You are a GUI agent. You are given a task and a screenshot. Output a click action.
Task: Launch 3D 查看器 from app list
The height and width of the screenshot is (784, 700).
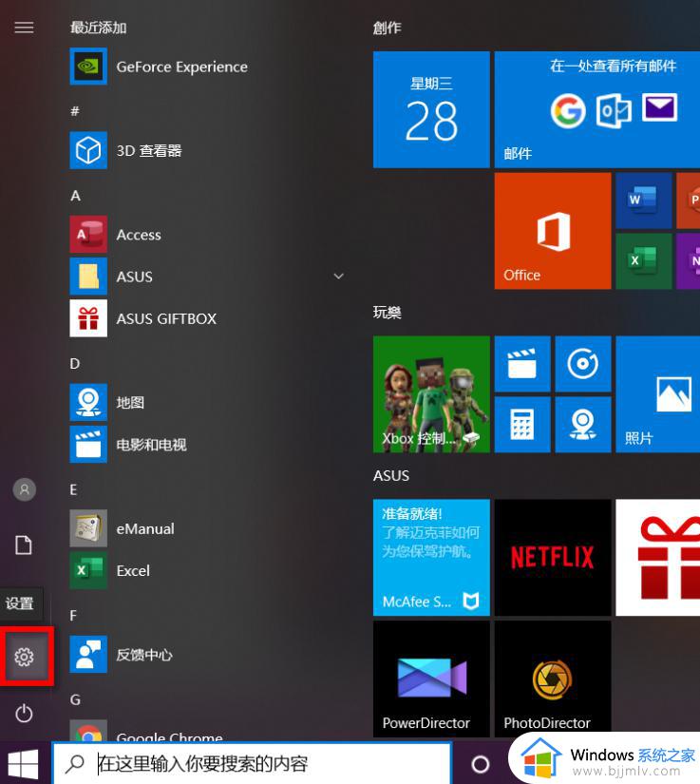coord(207,150)
